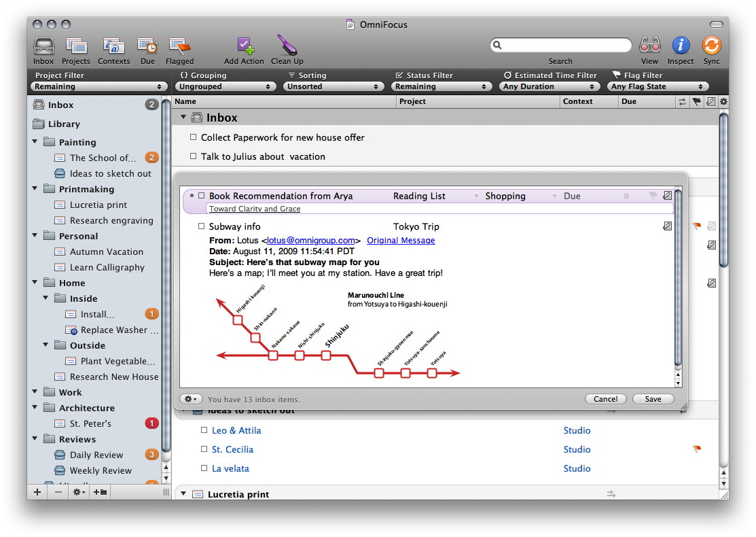The height and width of the screenshot is (537, 756).
Task: Open the Flag Filter Any Flag State dropdown
Action: (658, 87)
